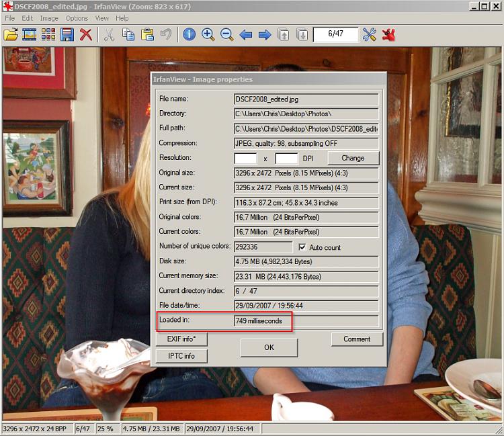Click the Change resolution button
504x436 pixels.
pos(353,158)
